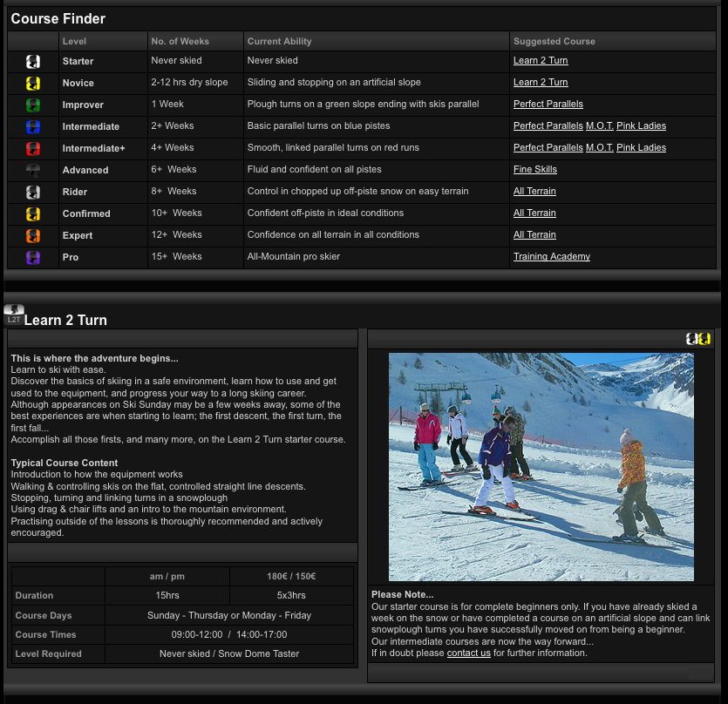Image resolution: width=728 pixels, height=704 pixels.
Task: Click the yellow Novice skier icon
Action: point(32,83)
